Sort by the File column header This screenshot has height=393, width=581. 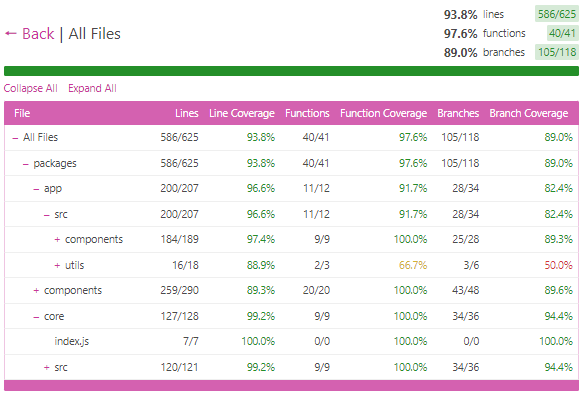22,113
